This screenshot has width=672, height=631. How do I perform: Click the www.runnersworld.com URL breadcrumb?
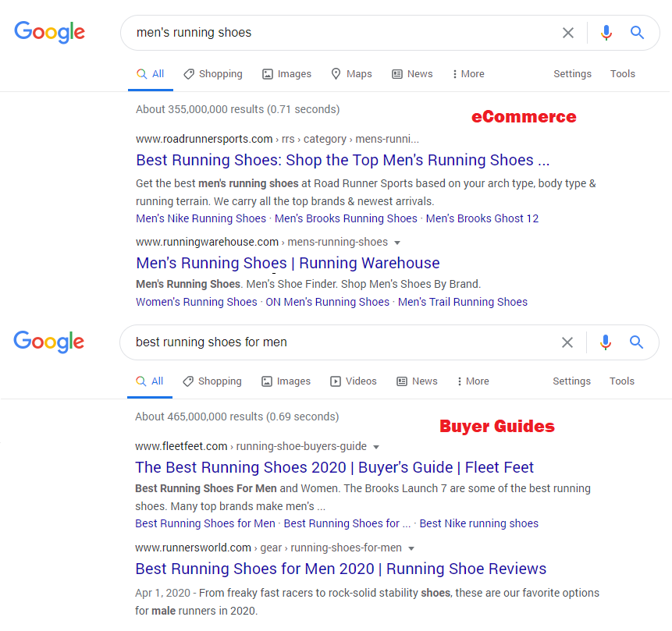point(268,548)
